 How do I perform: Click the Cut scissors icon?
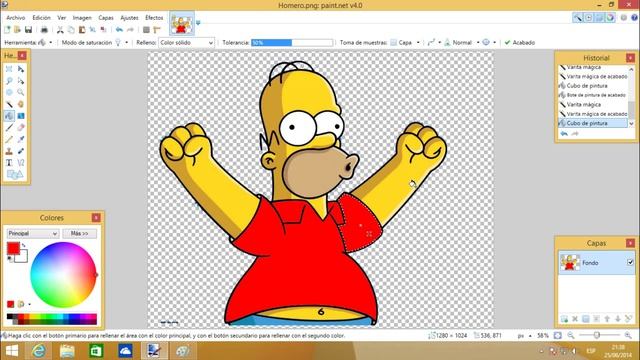[60, 29]
